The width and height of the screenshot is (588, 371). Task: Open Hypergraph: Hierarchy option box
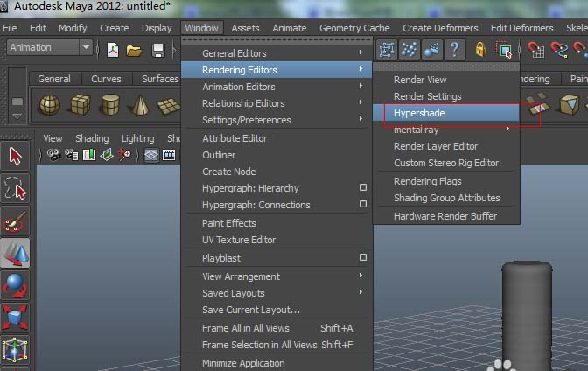pyautogui.click(x=363, y=187)
